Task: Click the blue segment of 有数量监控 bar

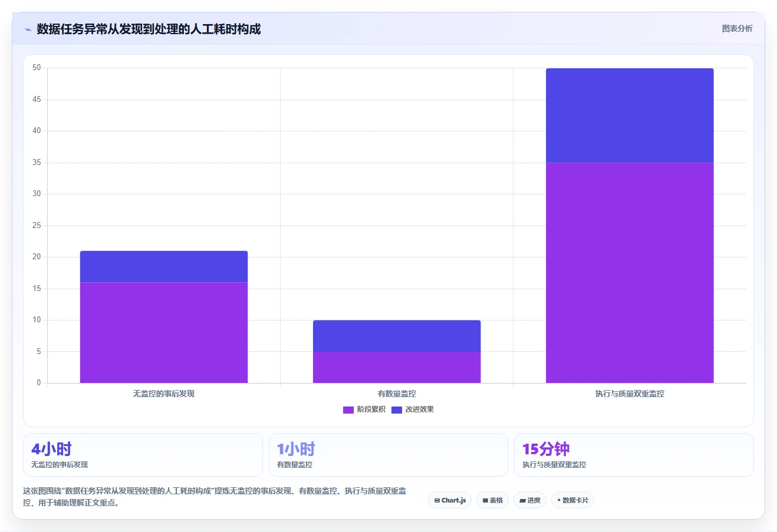Action: tap(397, 336)
